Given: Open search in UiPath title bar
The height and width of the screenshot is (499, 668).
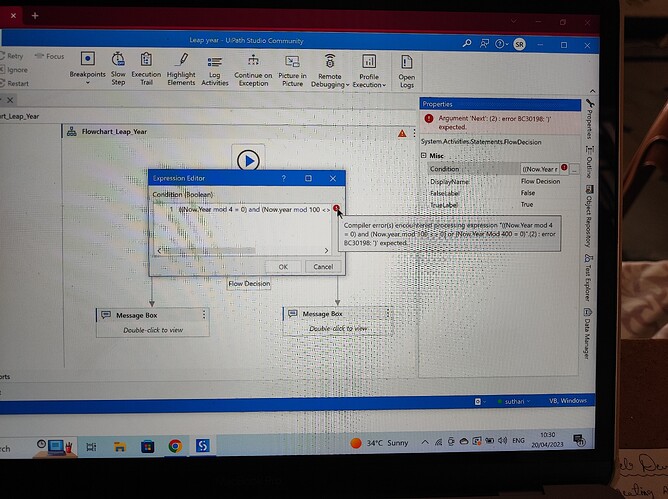Looking at the screenshot, I should [x=467, y=43].
